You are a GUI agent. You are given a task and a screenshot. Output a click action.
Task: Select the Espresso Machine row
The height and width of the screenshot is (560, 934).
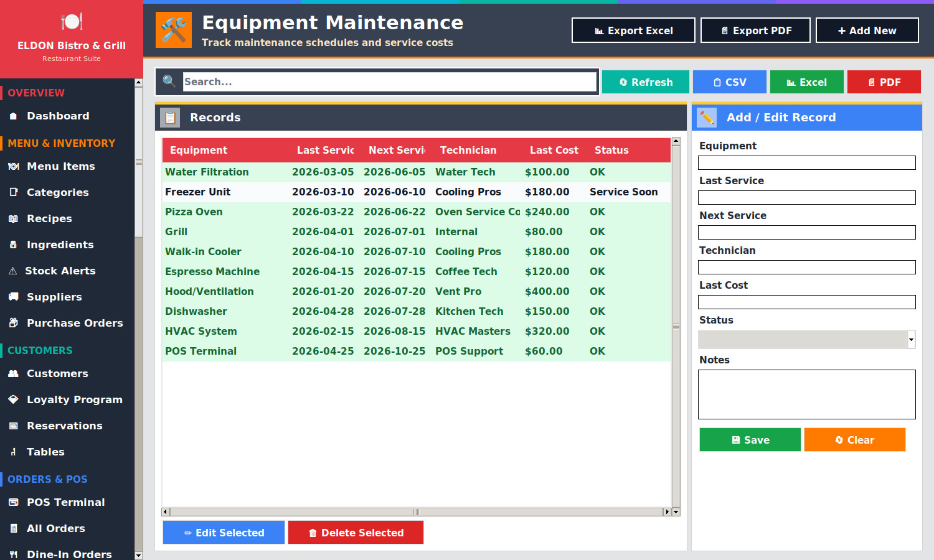tap(417, 272)
